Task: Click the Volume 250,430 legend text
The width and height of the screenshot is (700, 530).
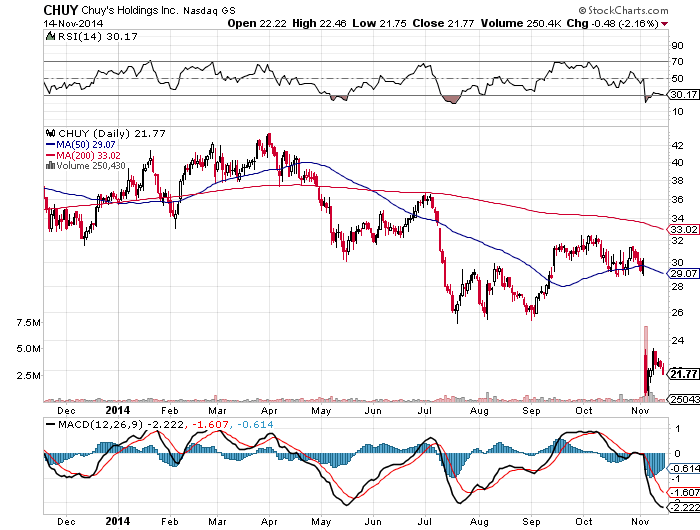Action: click(x=91, y=166)
